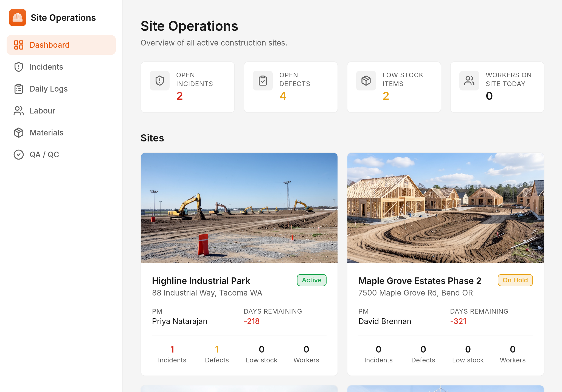Click the Workers On Site Today count 0

(489, 96)
